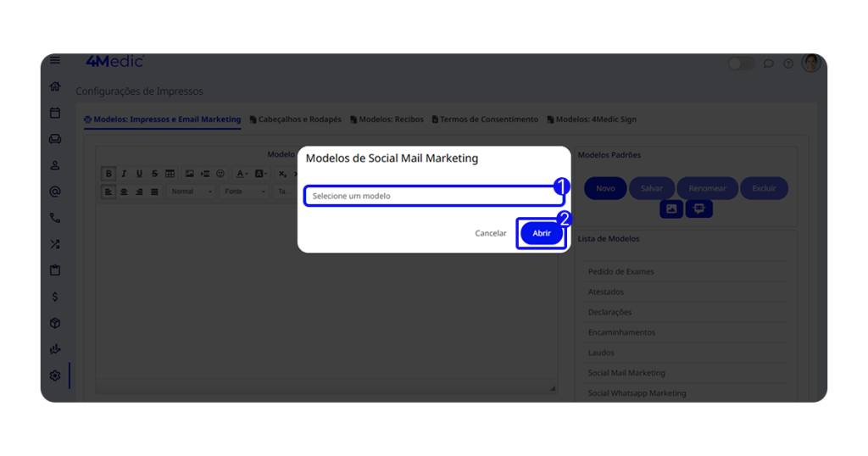Click the calendar icon in sidebar
Screen dimensions: 868x456
coord(55,113)
